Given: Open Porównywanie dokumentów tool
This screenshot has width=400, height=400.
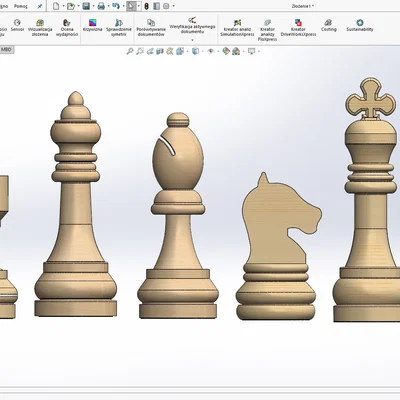Looking at the screenshot, I should coord(151,27).
